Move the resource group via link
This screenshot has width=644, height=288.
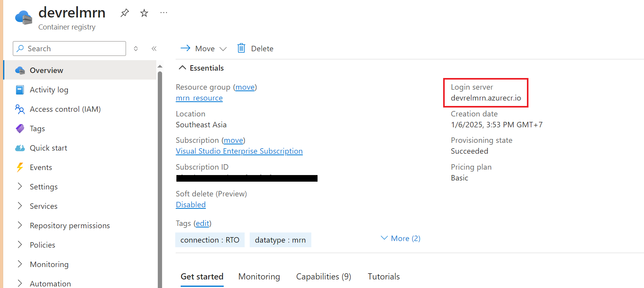245,87
